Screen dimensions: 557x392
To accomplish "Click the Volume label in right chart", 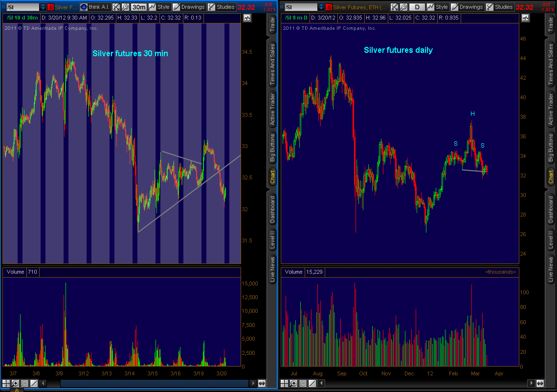I will click(x=293, y=272).
